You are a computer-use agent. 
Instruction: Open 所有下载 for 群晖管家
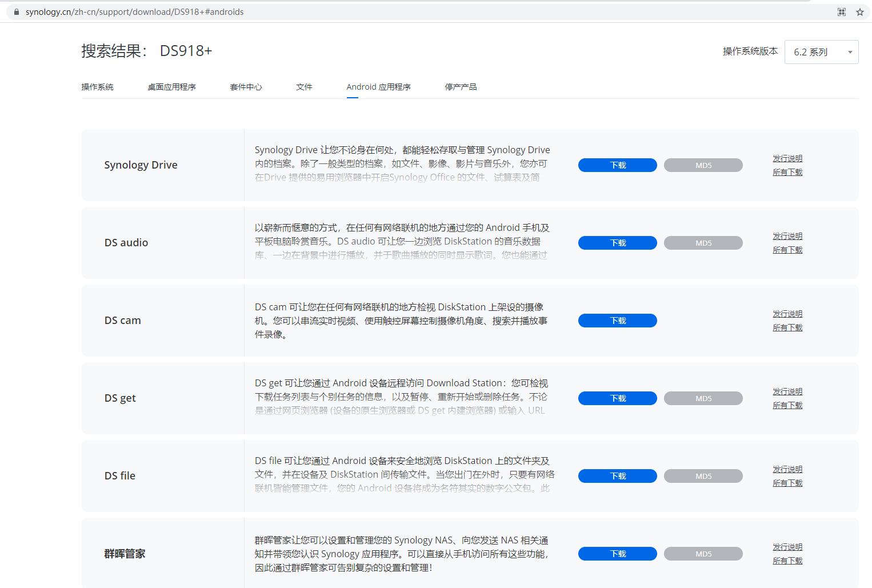click(787, 561)
